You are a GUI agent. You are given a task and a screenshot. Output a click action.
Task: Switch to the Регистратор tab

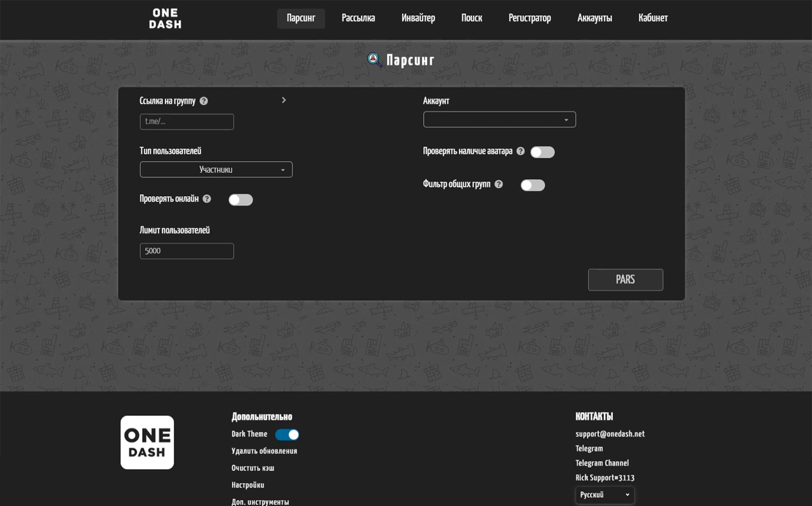530,18
